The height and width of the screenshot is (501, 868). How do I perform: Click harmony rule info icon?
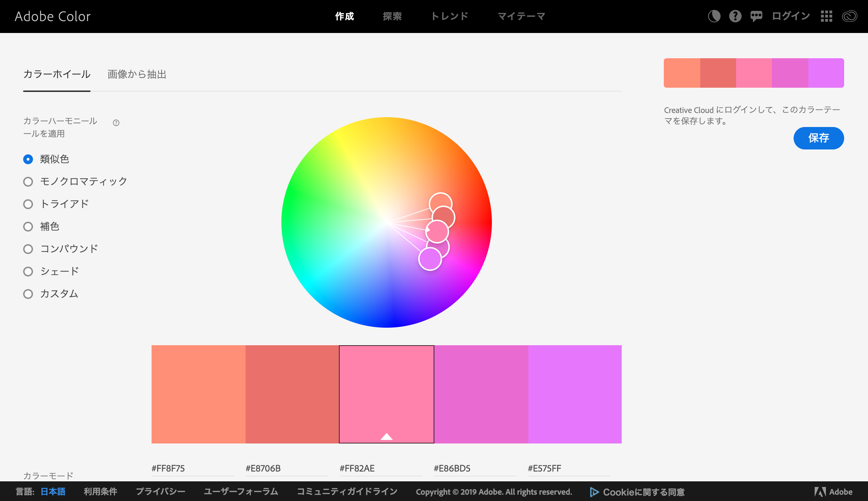[x=116, y=123]
